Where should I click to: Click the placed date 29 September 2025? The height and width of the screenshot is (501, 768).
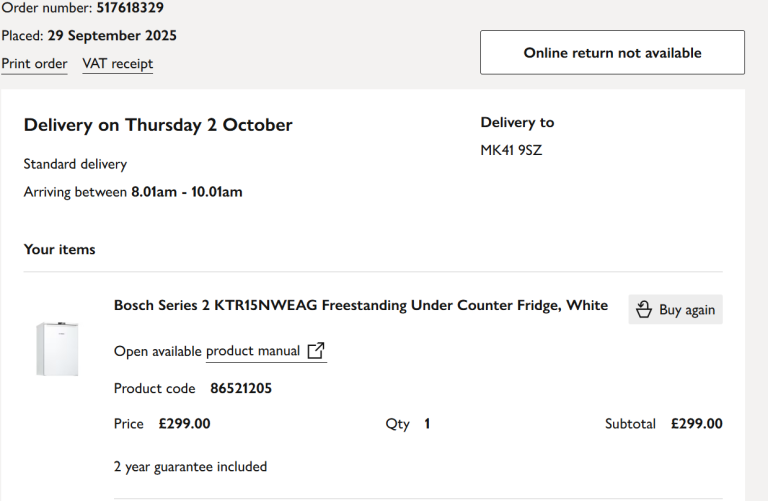[112, 36]
